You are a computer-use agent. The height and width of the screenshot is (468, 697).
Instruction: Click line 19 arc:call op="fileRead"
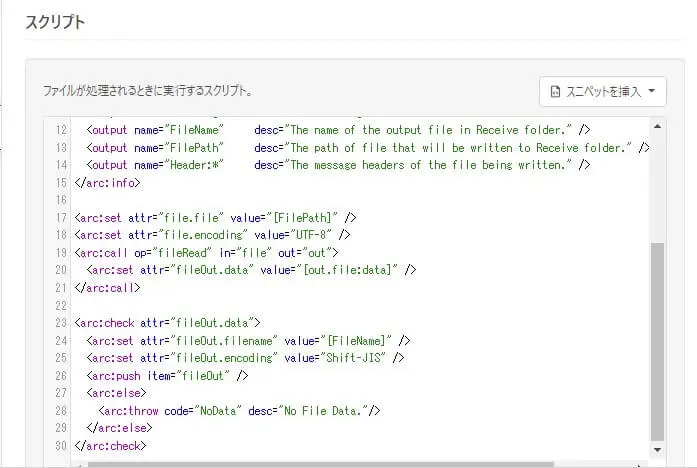tap(206, 253)
